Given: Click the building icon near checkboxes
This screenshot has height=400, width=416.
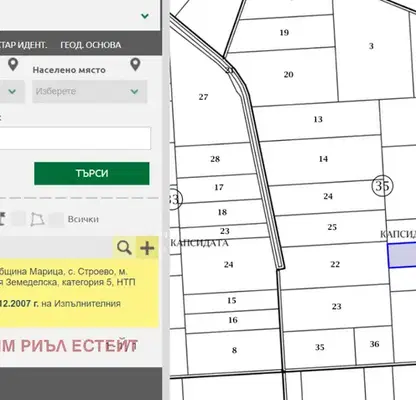Looking at the screenshot, I should tap(2, 219).
